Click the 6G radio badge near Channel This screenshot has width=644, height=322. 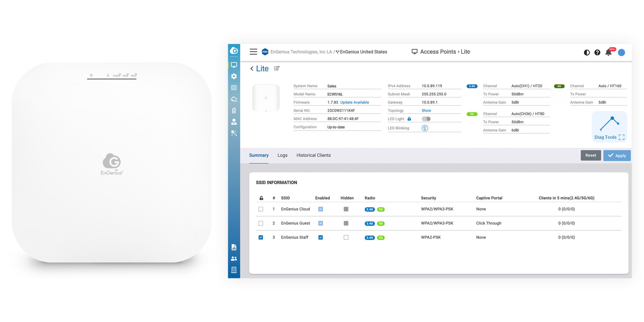pyautogui.click(x=559, y=86)
